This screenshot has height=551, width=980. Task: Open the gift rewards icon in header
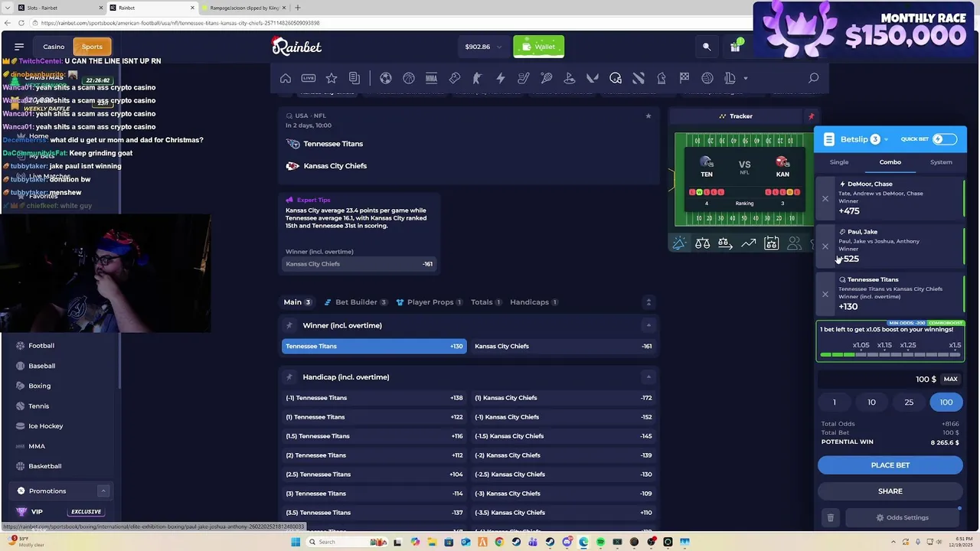click(x=735, y=47)
